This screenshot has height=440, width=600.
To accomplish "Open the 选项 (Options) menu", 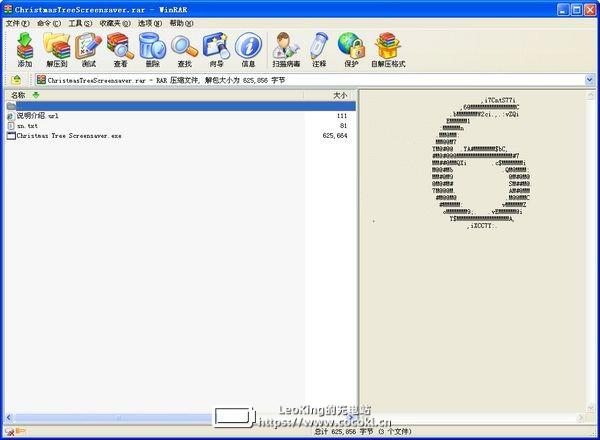I will pyautogui.click(x=150, y=23).
